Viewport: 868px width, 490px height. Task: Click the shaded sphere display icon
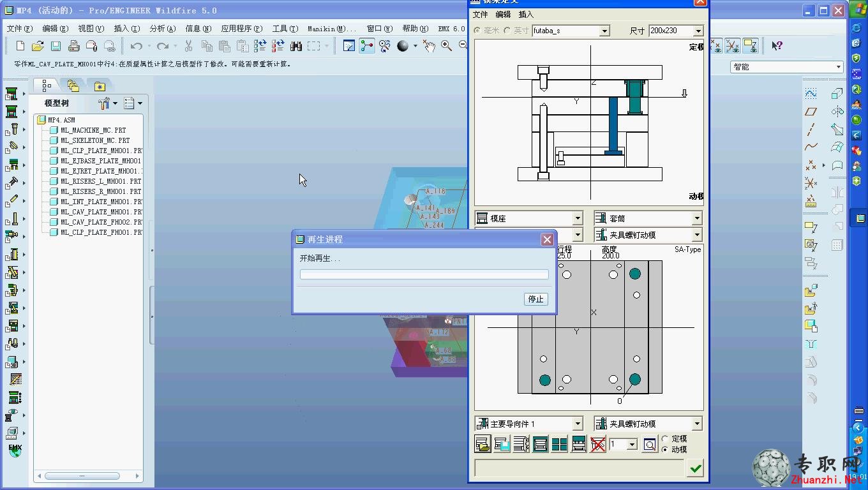click(x=403, y=46)
